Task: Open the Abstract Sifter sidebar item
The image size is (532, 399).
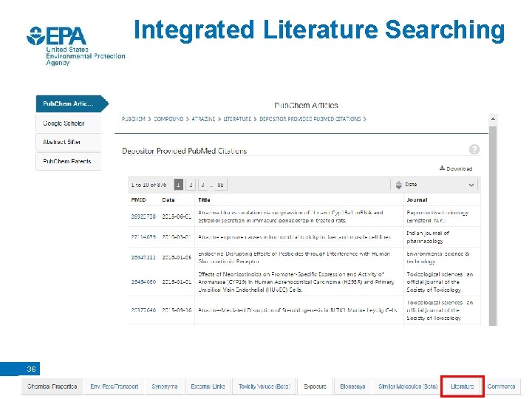Action: 68,142
